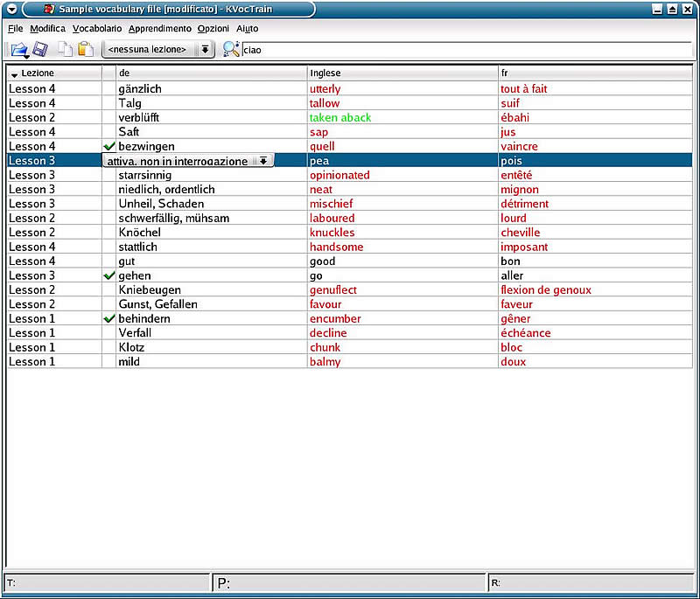Screen dimensions: 700x599
Task: Select the cell 'imposant'
Action: click(x=595, y=247)
